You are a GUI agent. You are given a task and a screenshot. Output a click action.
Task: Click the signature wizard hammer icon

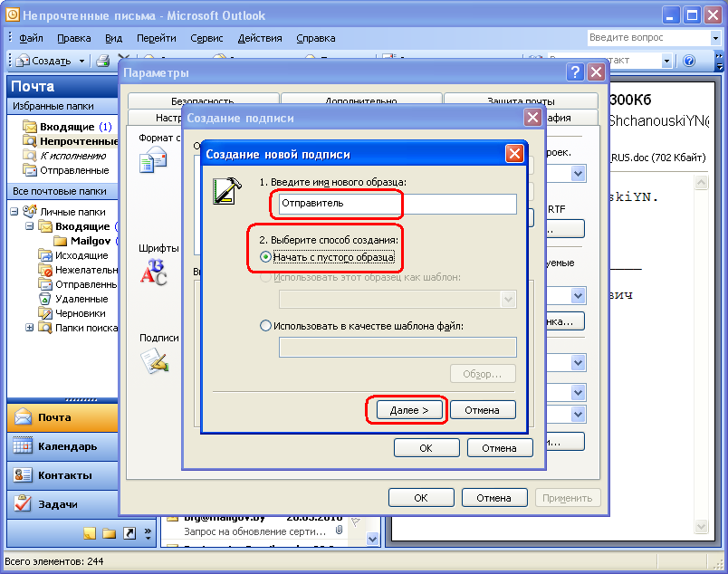pos(227,190)
